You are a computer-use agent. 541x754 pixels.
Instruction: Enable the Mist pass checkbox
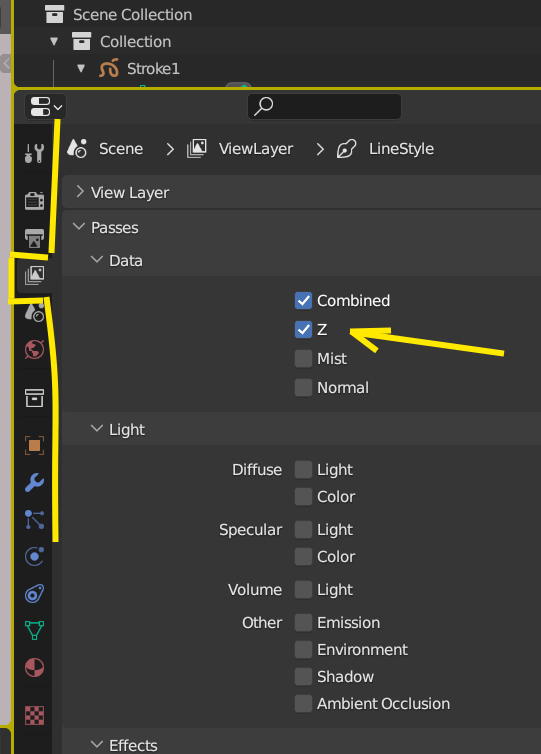click(x=303, y=359)
